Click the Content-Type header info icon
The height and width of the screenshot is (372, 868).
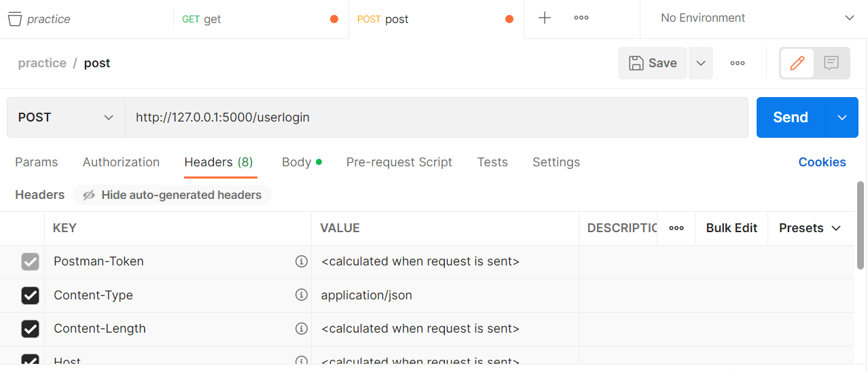pyautogui.click(x=302, y=295)
